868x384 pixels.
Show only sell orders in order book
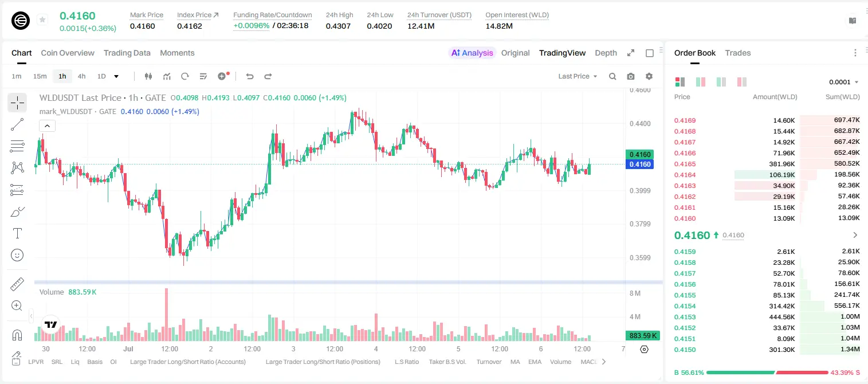click(x=741, y=82)
